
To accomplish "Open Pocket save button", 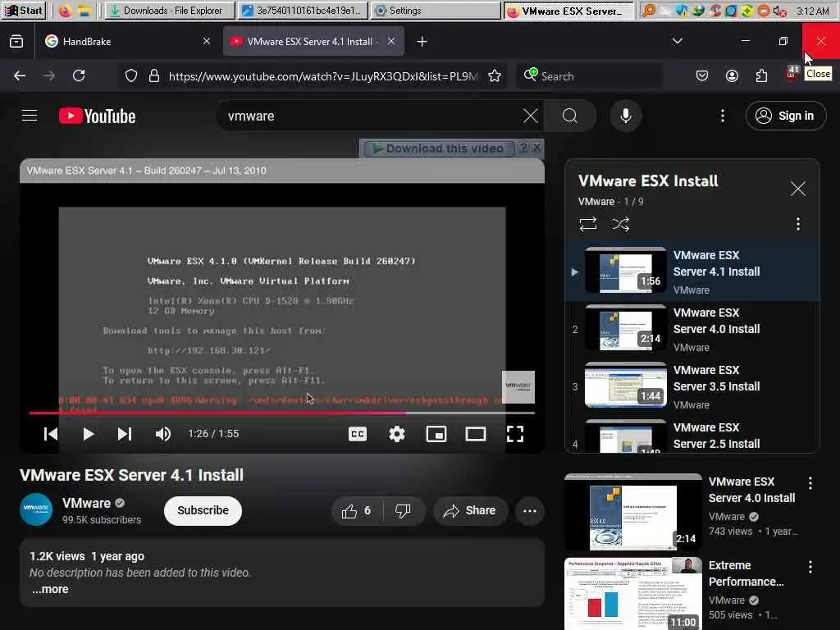I will pos(702,76).
